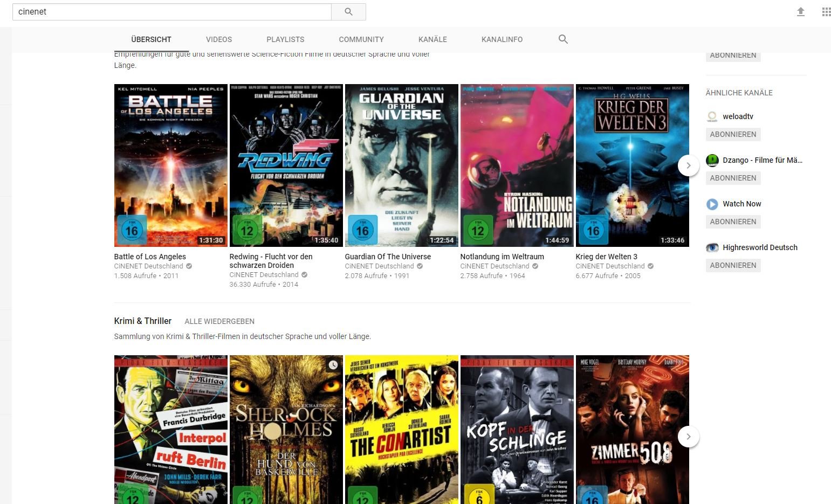Open Redwing - Flucht vor den schwarzen Droiden title
The width and height of the screenshot is (831, 504).
pos(271,261)
